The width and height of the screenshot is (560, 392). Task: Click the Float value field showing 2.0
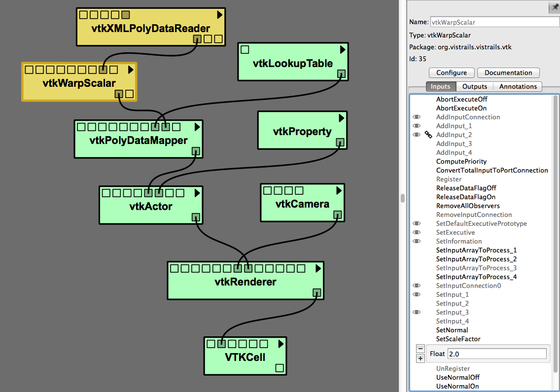coord(496,354)
